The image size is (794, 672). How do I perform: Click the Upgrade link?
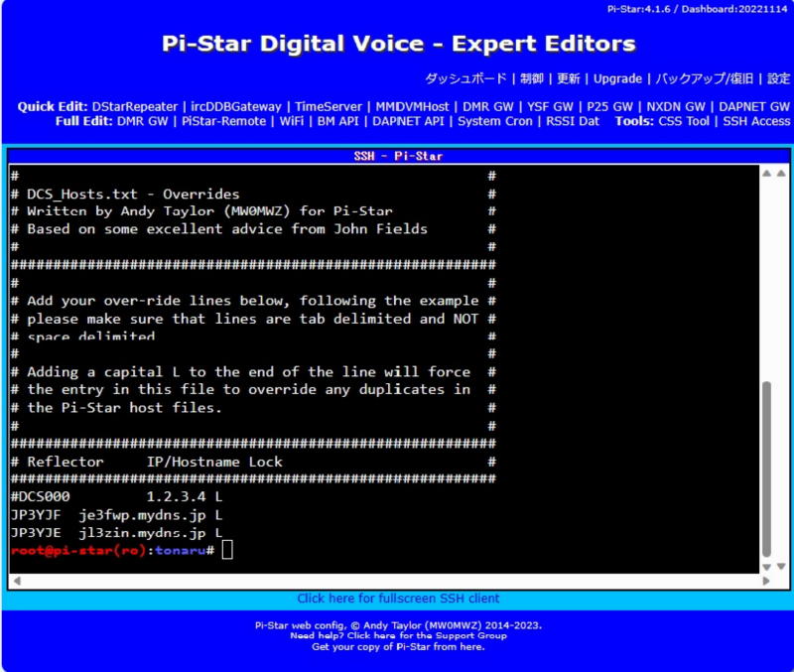617,79
